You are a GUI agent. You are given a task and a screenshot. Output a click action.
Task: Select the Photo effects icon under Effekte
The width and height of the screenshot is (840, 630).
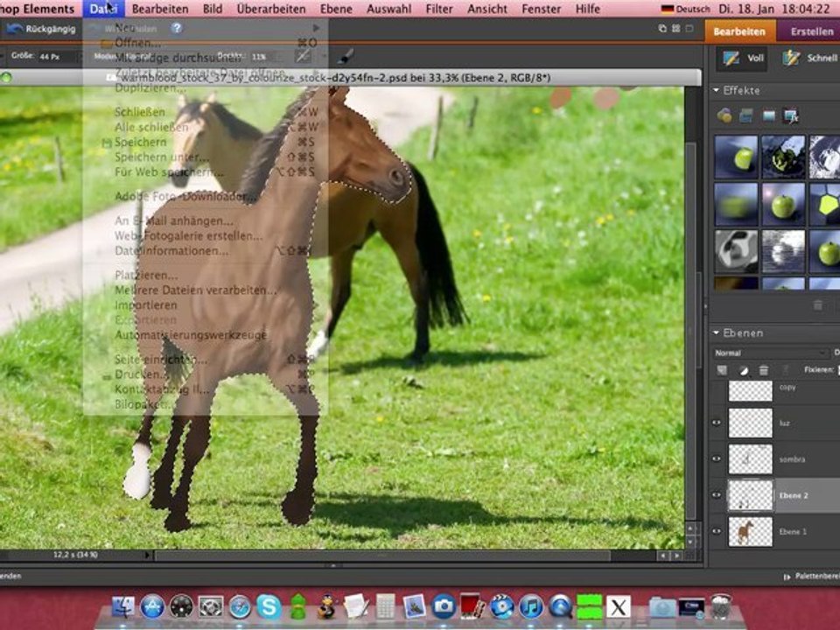click(769, 115)
